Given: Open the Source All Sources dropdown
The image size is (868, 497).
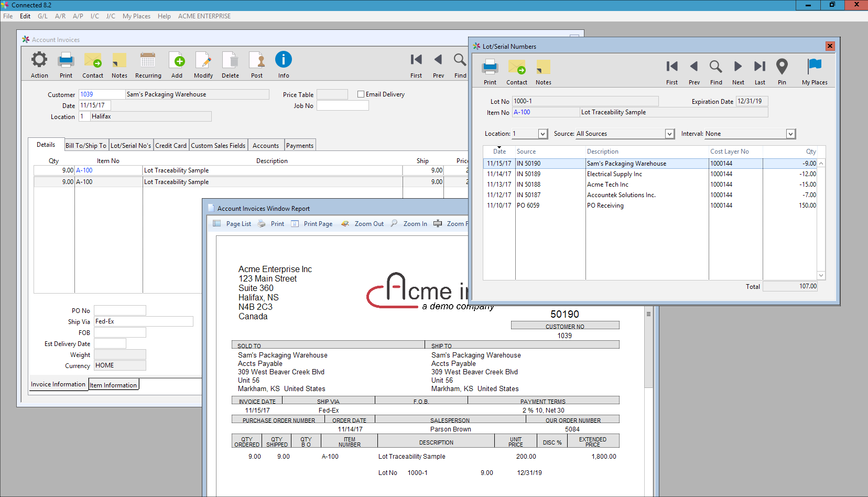Looking at the screenshot, I should pyautogui.click(x=669, y=134).
